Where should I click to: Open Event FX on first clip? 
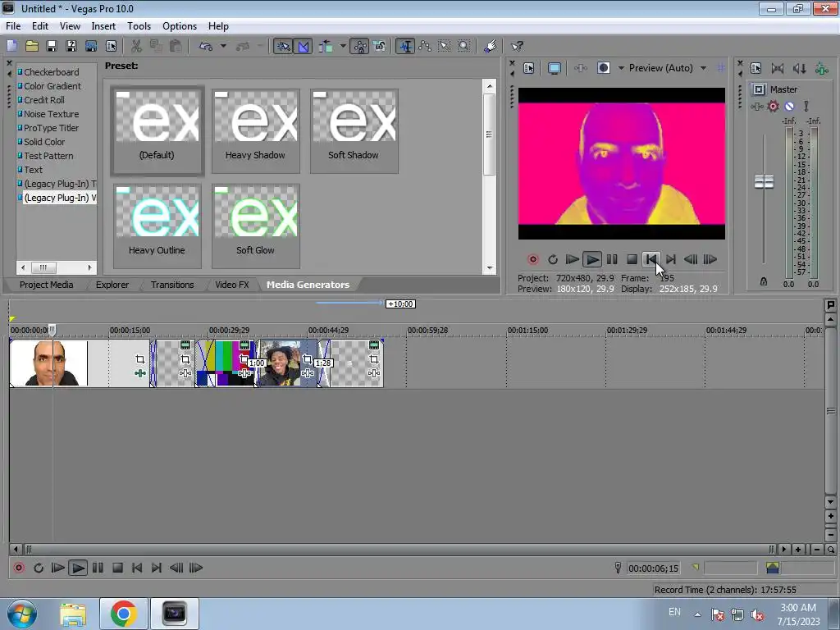click(139, 373)
